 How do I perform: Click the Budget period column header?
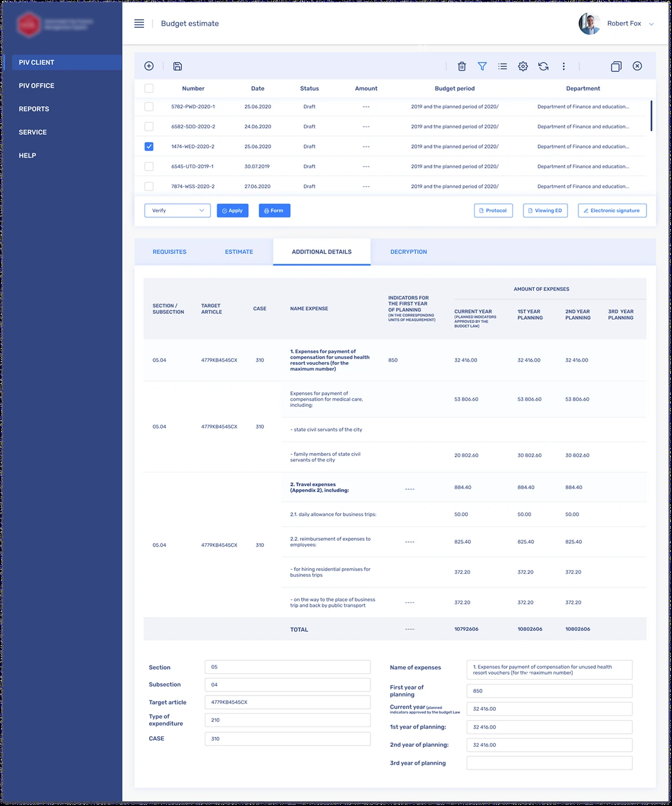pos(454,89)
